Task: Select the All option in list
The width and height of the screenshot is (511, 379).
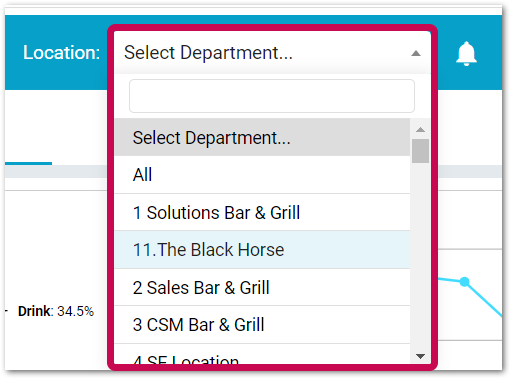Action: point(262,175)
